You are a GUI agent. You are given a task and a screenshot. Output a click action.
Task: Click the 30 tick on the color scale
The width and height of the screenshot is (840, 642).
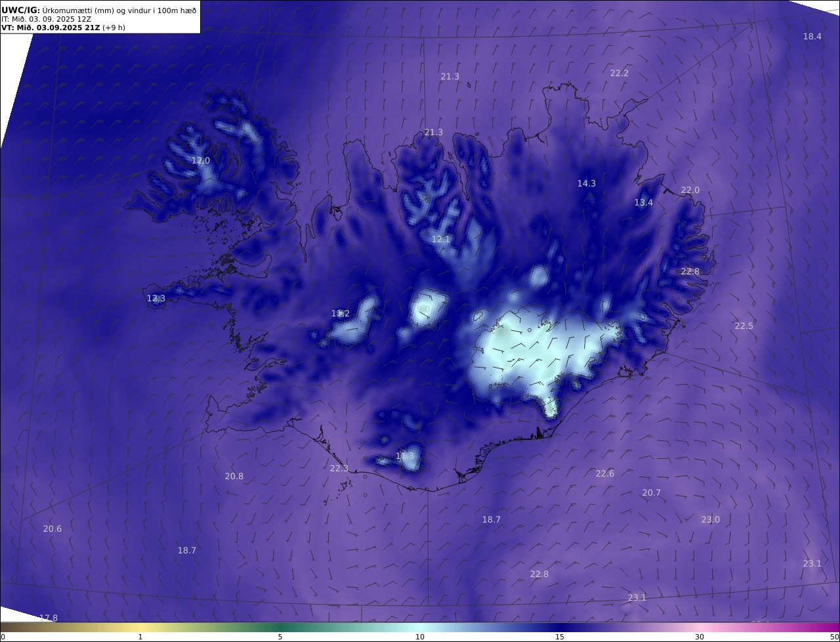point(700,637)
